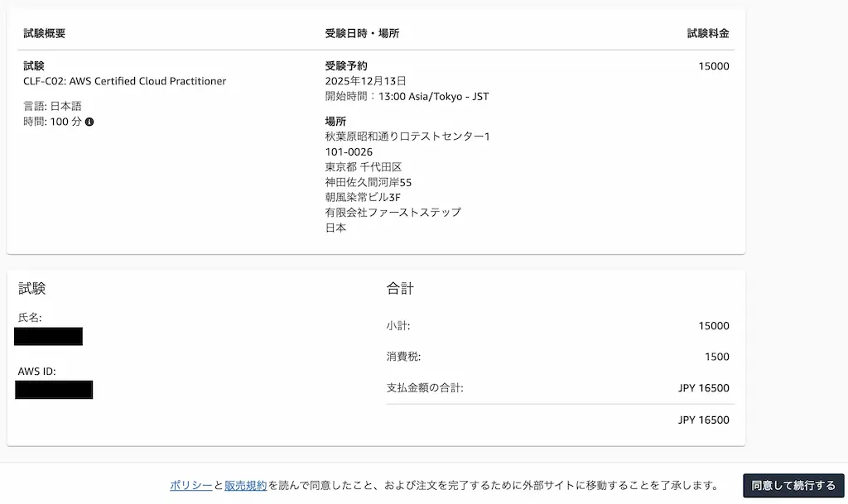Click the company name 有限会社ファーストステップ
Image resolution: width=848 pixels, height=504 pixels.
click(x=393, y=213)
